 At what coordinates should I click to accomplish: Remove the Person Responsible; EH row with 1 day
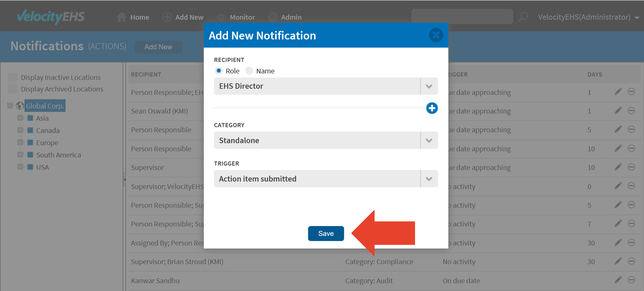pos(631,92)
